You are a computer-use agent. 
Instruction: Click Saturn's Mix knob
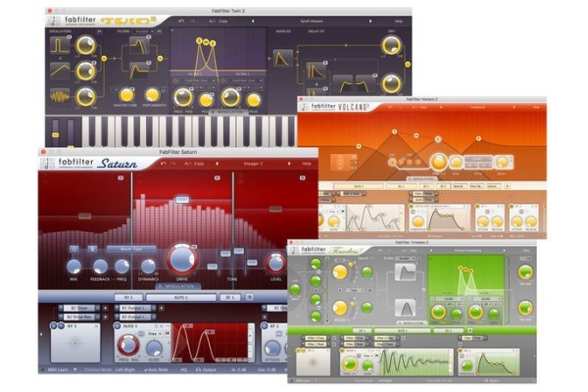pyautogui.click(x=73, y=267)
